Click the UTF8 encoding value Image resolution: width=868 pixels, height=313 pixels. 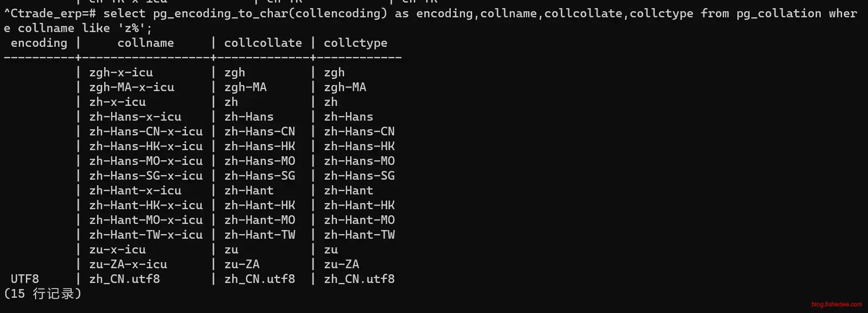pos(25,279)
